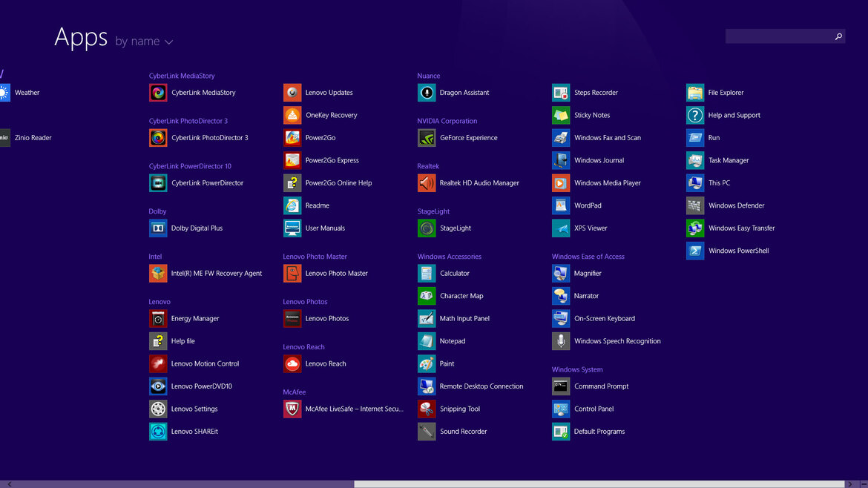
Task: Open the Default Programs label
Action: pyautogui.click(x=599, y=432)
